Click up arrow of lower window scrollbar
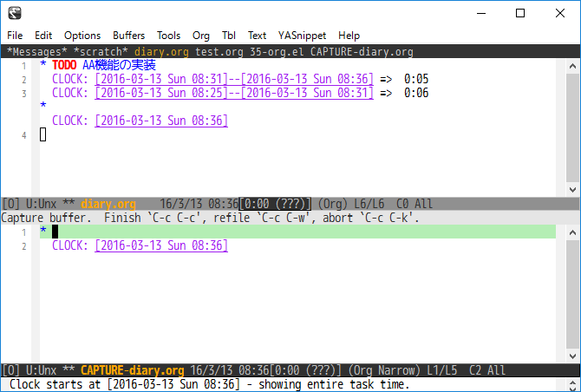 (573, 232)
